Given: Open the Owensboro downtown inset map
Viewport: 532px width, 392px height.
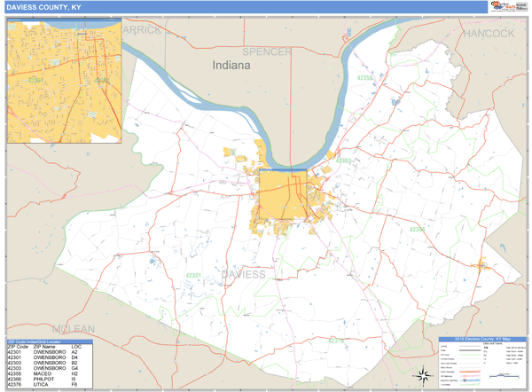Looking at the screenshot, I should coord(65,81).
